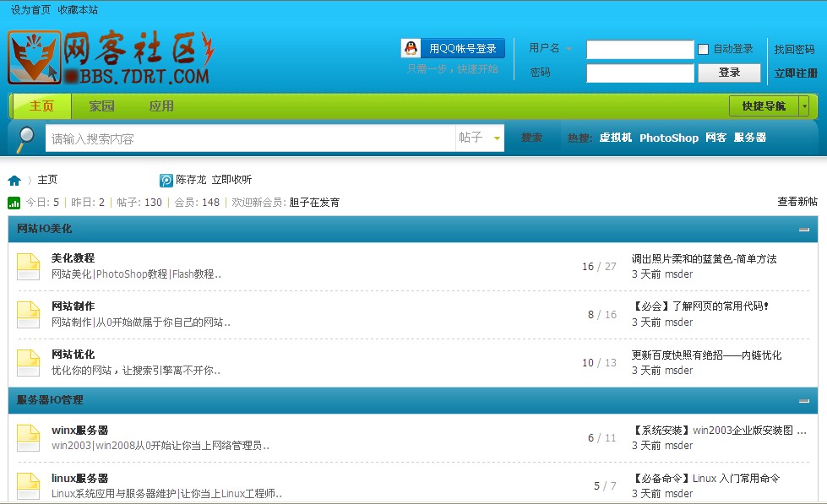Open the 网站制作 forum
This screenshot has width=827, height=504.
click(73, 306)
